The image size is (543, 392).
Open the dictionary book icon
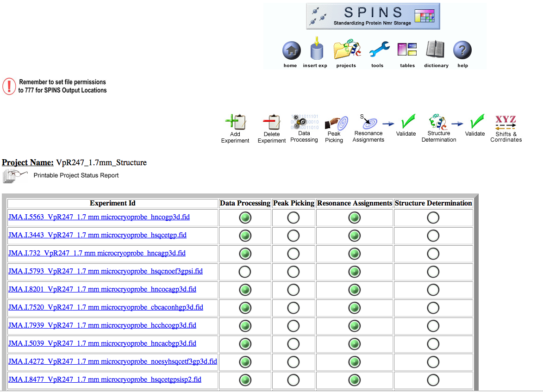pos(435,50)
